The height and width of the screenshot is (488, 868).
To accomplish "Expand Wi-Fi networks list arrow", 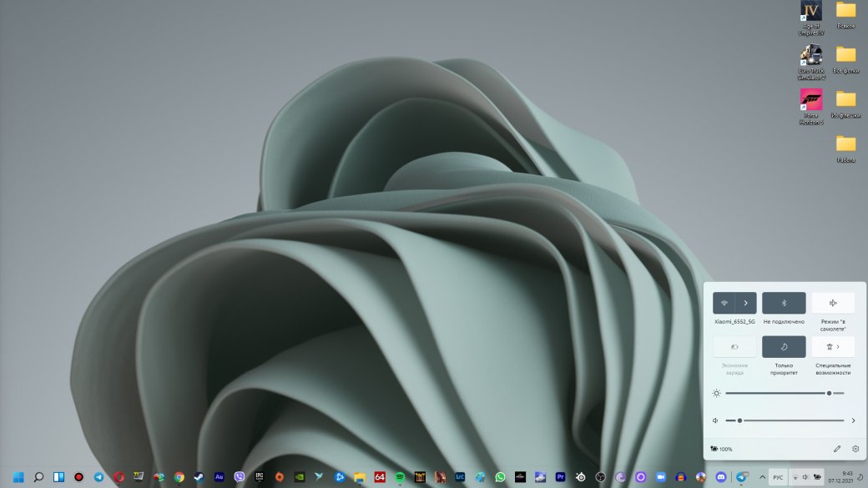I will (745, 303).
